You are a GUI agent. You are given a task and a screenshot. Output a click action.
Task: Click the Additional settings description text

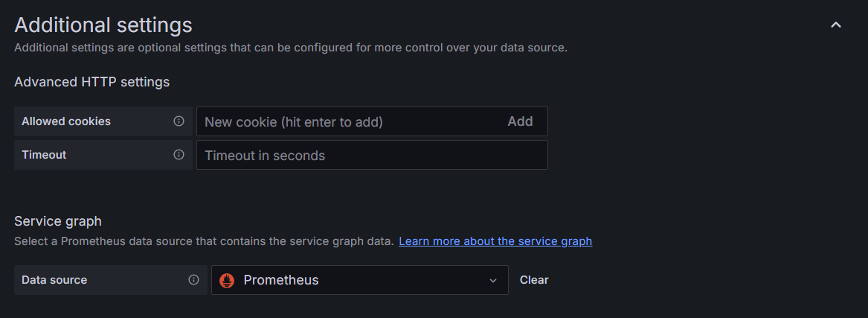(x=291, y=48)
